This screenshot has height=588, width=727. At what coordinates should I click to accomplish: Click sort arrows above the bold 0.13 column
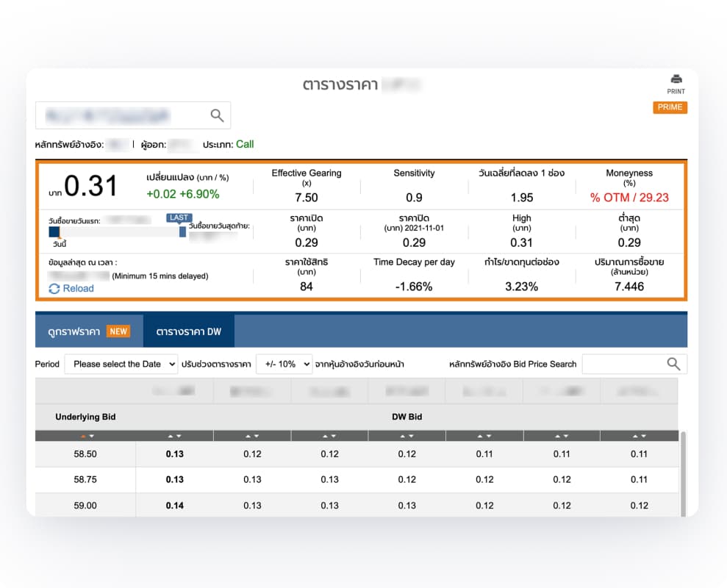[174, 436]
